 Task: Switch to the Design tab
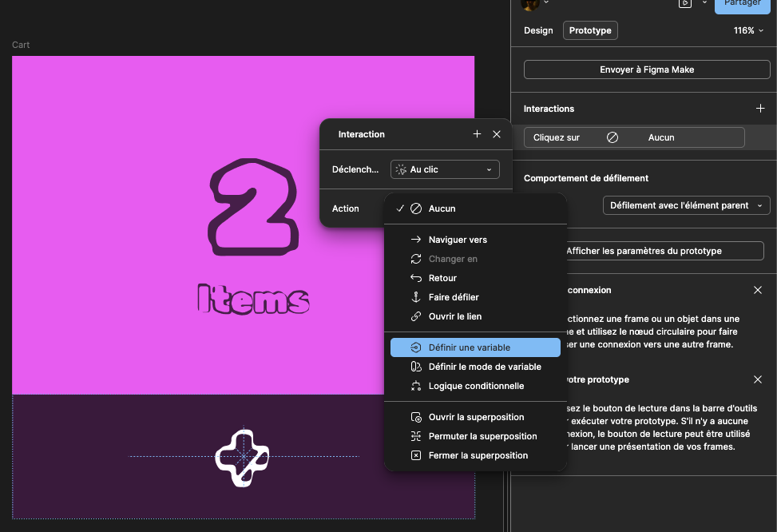[538, 30]
